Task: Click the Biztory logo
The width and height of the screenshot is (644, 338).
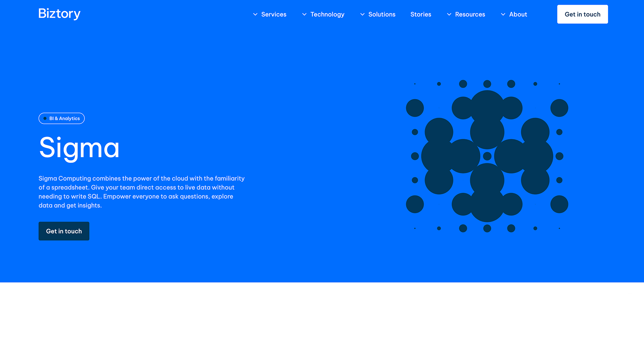Action: tap(59, 14)
